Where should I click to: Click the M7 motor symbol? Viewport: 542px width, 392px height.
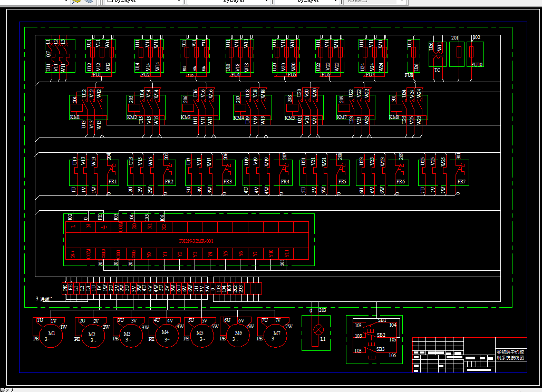tap(275, 336)
